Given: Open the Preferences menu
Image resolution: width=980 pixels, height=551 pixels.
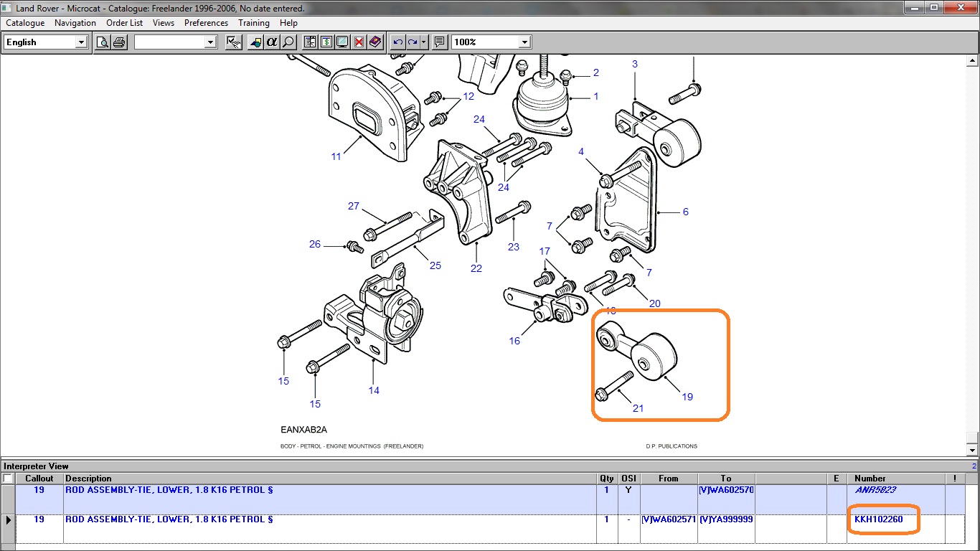Looking at the screenshot, I should point(206,23).
